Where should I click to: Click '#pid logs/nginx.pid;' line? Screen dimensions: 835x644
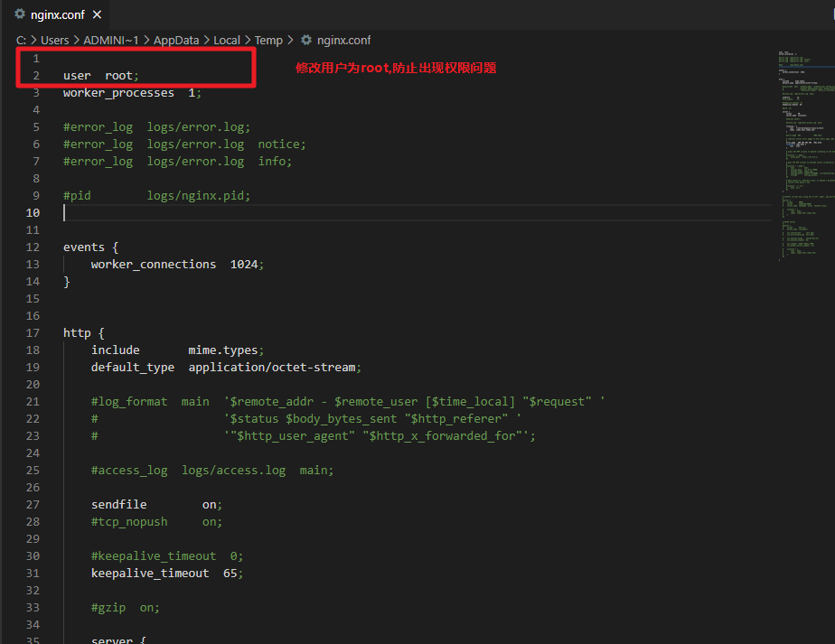pos(156,196)
